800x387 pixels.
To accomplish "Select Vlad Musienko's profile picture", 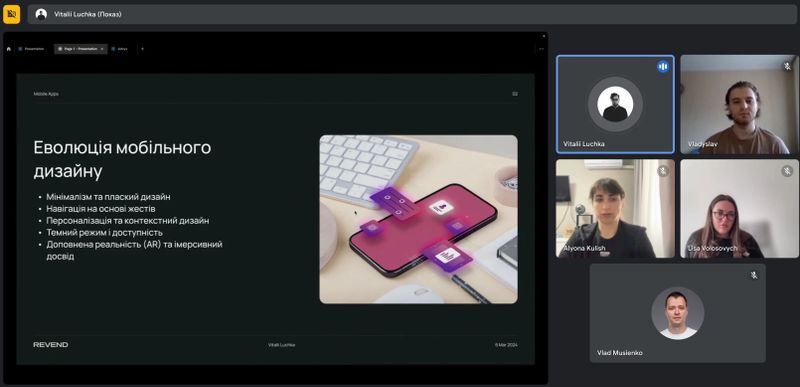I will tap(678, 313).
